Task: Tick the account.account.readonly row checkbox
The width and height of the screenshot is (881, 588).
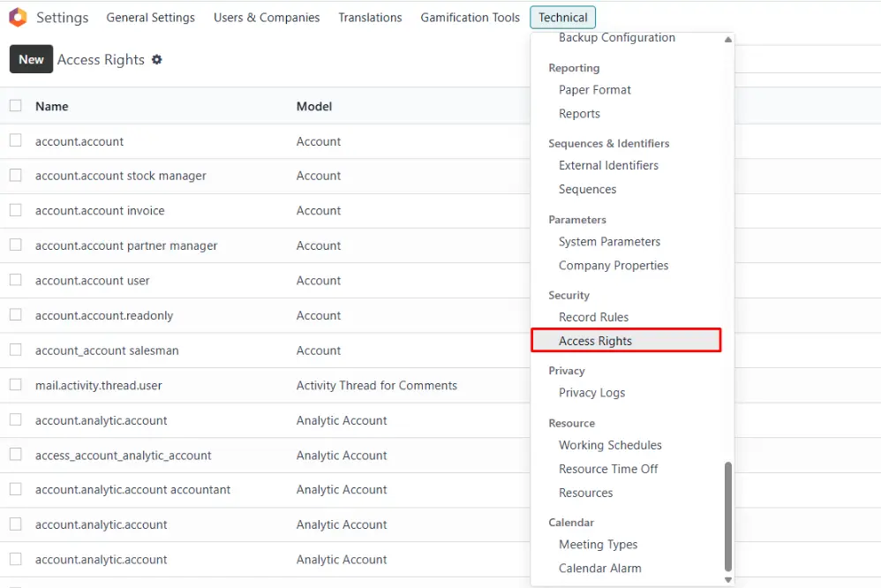Action: (x=16, y=315)
